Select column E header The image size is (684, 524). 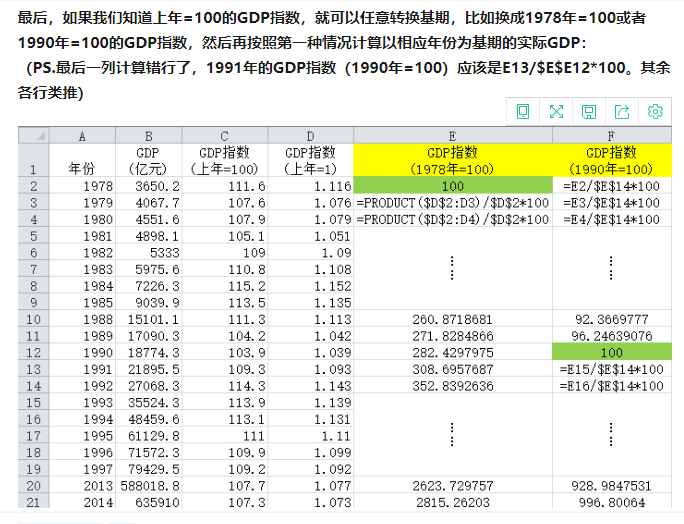[x=453, y=136]
